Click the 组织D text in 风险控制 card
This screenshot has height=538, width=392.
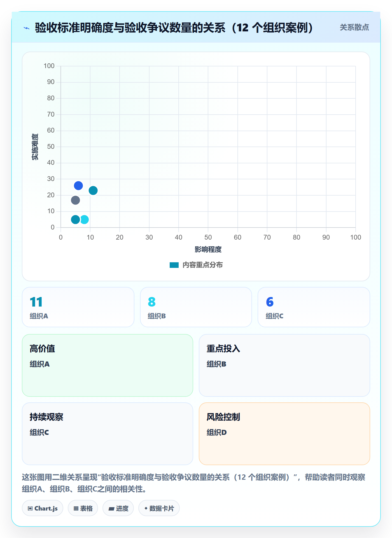[217, 432]
